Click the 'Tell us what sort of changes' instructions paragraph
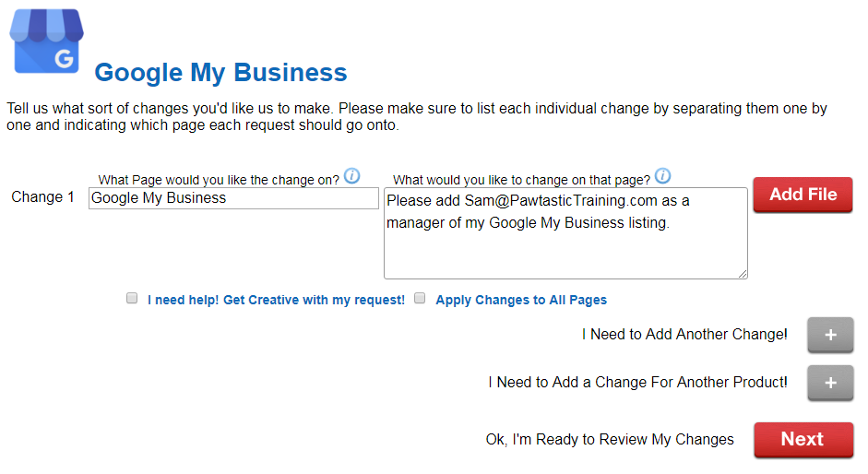868x474 pixels. [417, 116]
